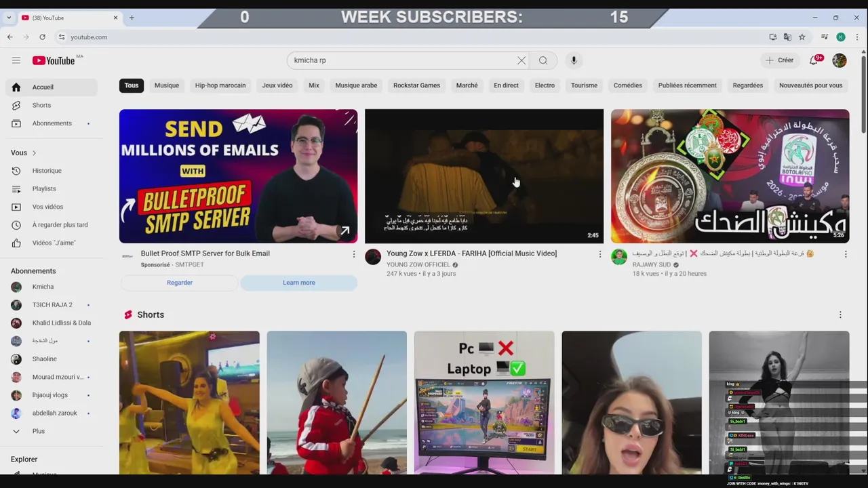Open options for the SMTP Server ad

(353, 254)
